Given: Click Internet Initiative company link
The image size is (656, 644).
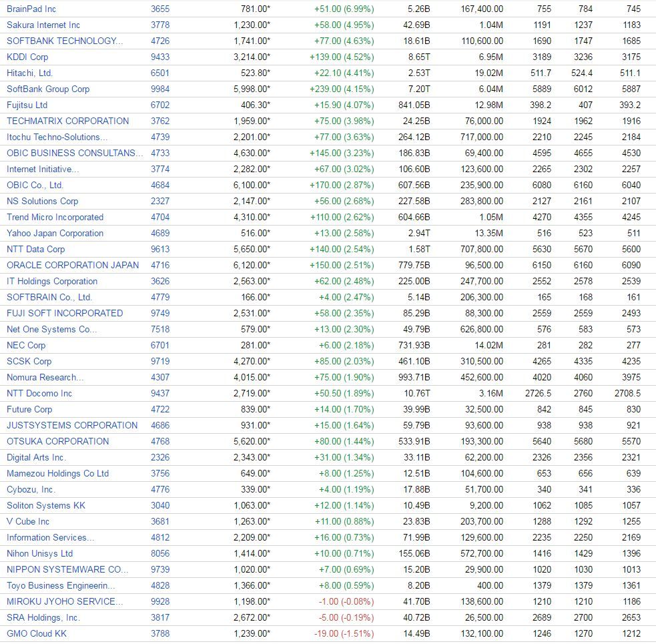Looking at the screenshot, I should pos(43,169).
